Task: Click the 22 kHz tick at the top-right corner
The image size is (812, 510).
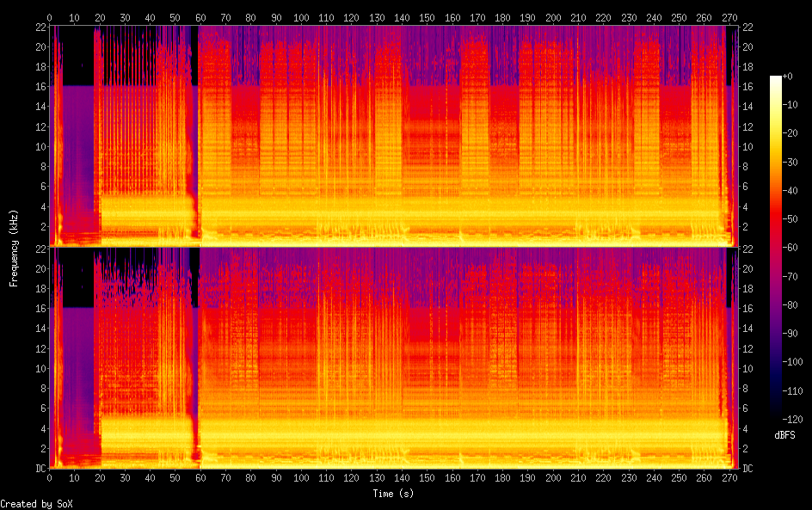Action: pos(747,28)
